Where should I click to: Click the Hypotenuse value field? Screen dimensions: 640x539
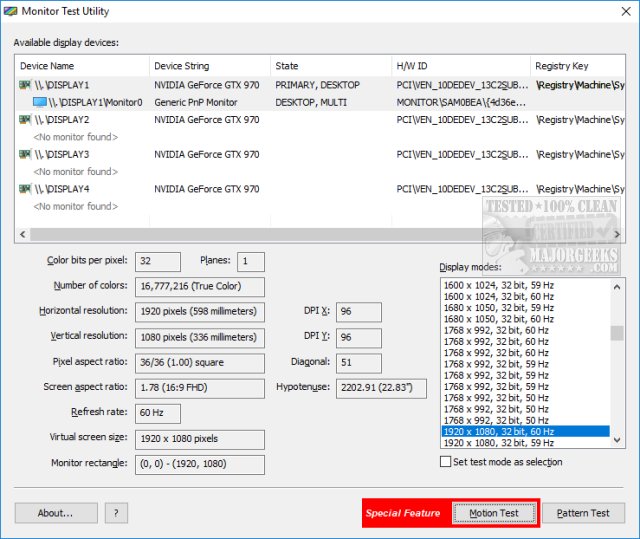(x=381, y=388)
